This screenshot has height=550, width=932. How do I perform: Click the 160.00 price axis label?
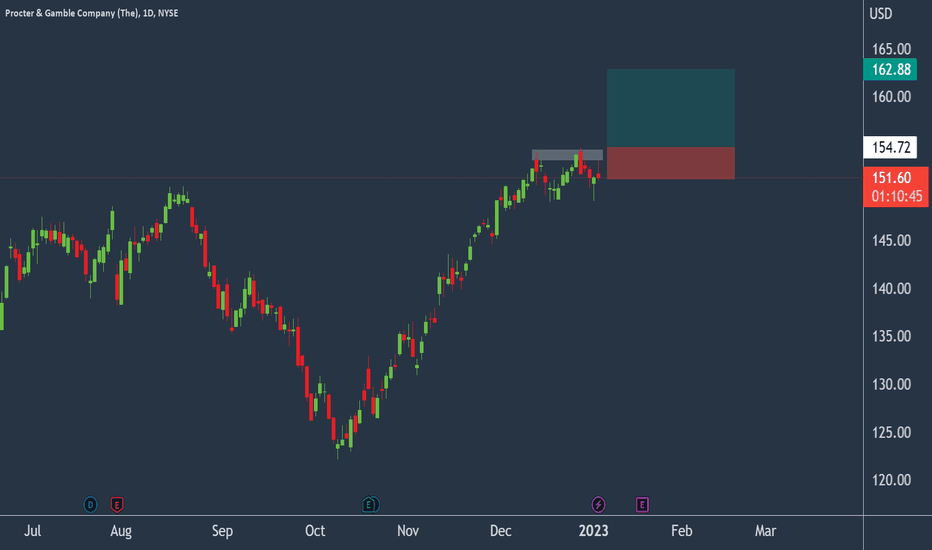click(891, 96)
